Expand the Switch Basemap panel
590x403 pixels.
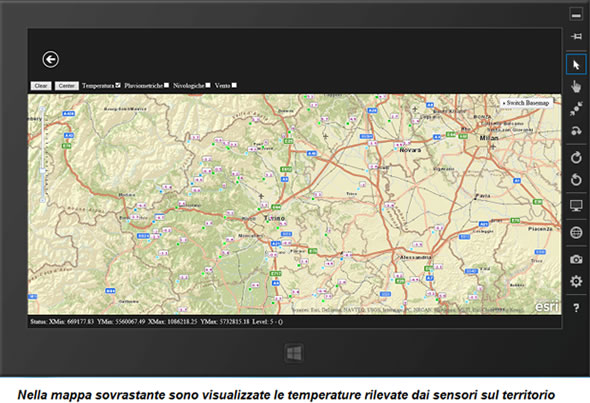526,103
